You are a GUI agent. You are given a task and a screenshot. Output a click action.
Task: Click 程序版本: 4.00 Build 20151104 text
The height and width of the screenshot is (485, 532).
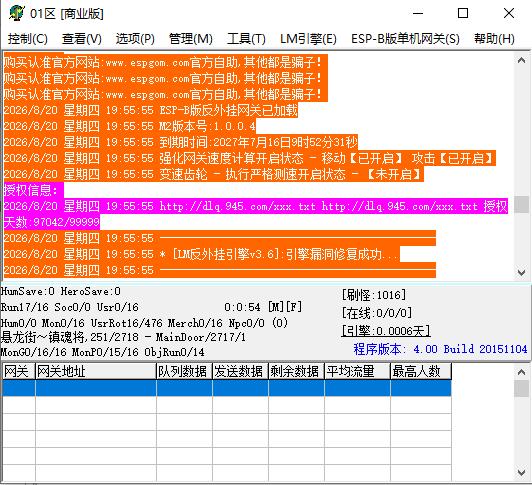(440, 349)
